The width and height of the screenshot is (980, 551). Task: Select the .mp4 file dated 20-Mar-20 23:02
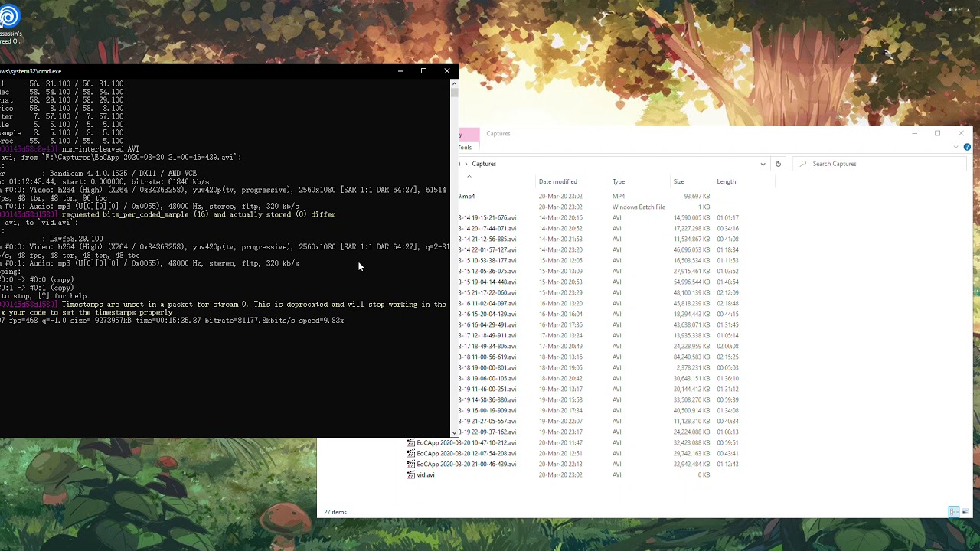[467, 197]
